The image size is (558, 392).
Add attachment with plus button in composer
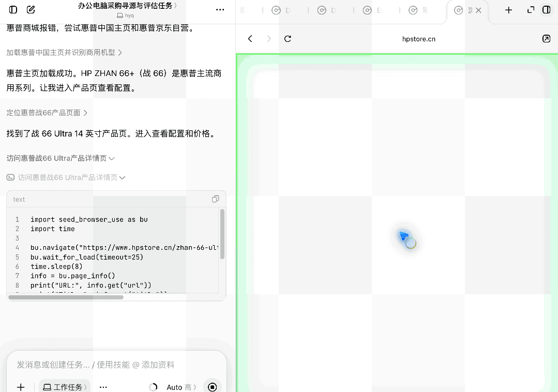coord(21,387)
